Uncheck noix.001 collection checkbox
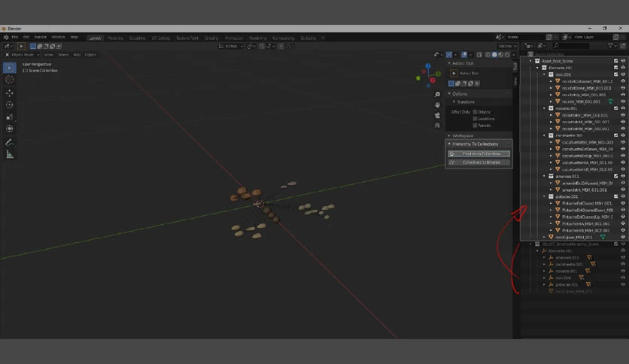The image size is (629, 364). [615, 74]
